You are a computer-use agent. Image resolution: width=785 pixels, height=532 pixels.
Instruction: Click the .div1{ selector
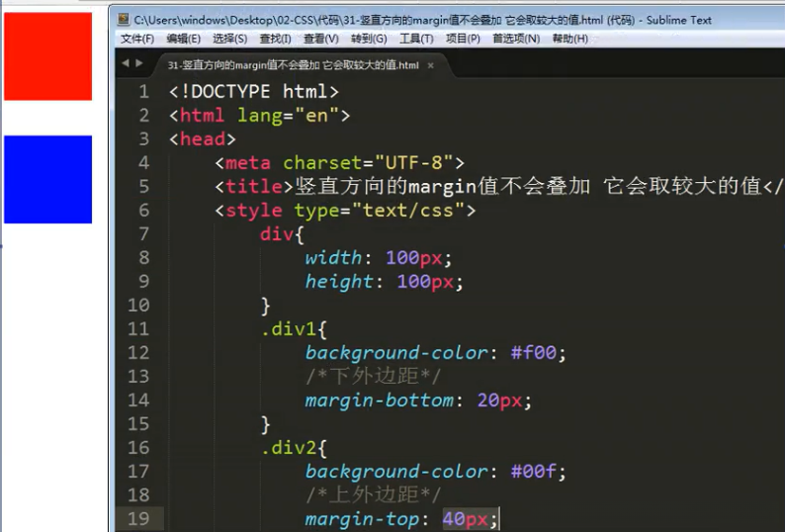coord(294,329)
